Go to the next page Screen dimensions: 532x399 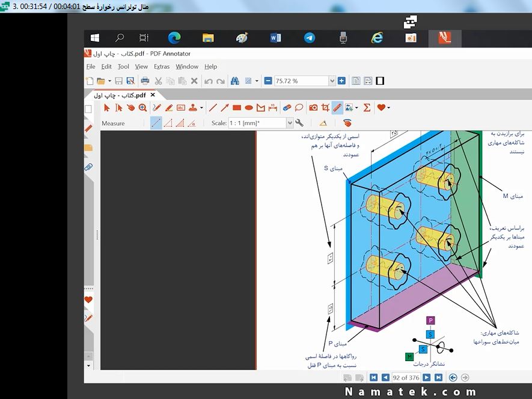tap(426, 377)
